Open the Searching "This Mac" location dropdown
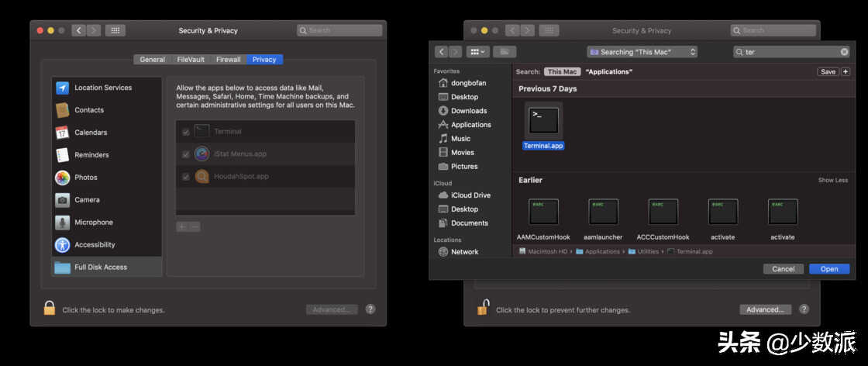 coord(642,52)
